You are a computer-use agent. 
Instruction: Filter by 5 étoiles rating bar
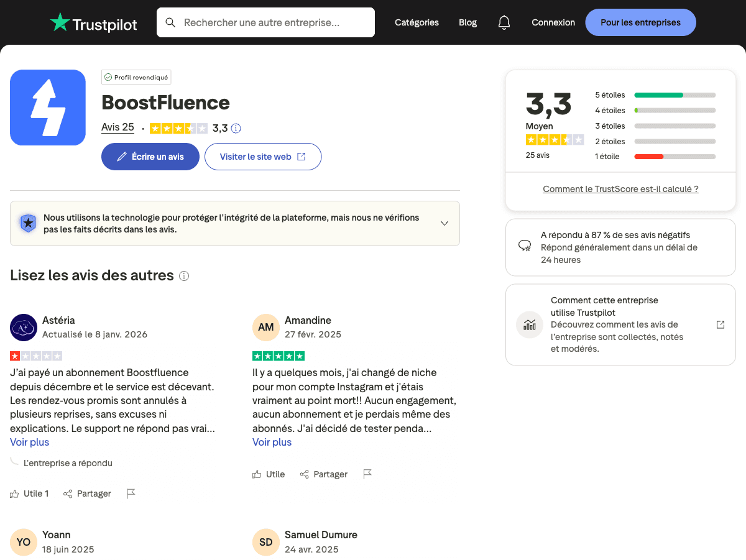[655, 95]
